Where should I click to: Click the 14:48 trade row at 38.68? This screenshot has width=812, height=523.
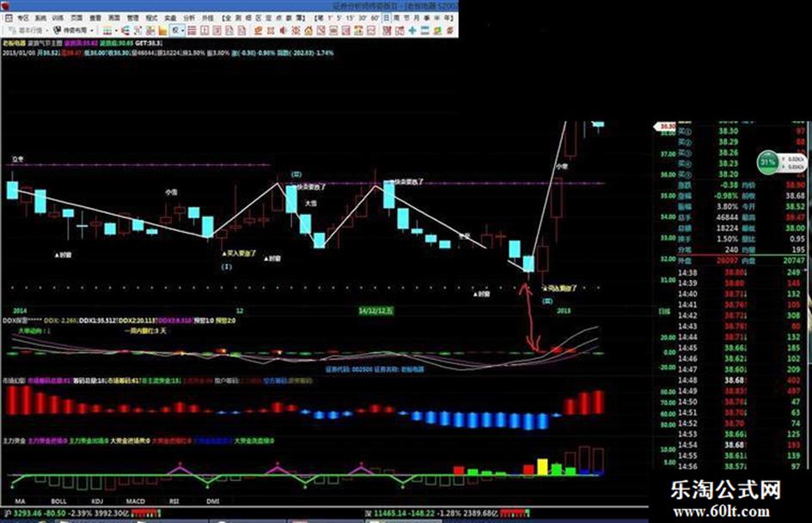741,380
